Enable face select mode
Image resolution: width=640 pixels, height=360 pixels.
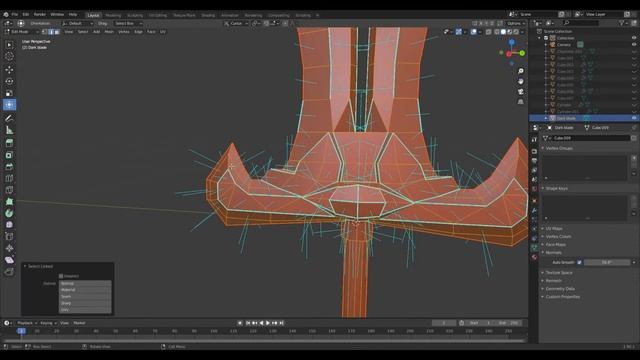[x=57, y=31]
